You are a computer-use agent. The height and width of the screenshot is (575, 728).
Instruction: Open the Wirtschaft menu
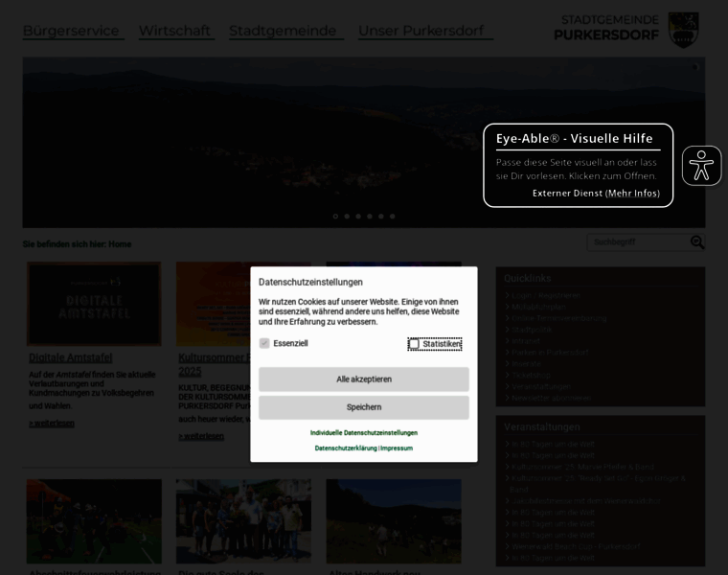click(174, 31)
